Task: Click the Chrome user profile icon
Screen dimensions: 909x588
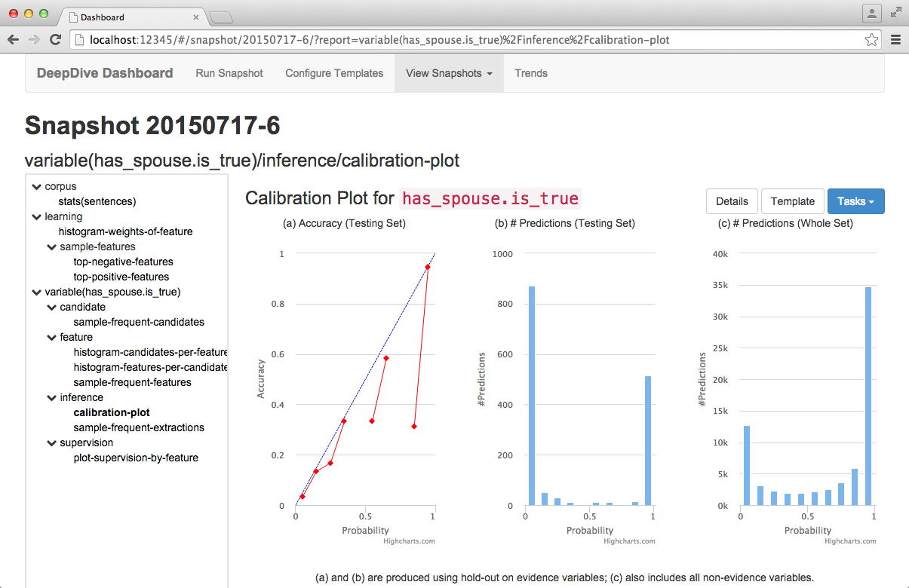Action: point(871,13)
